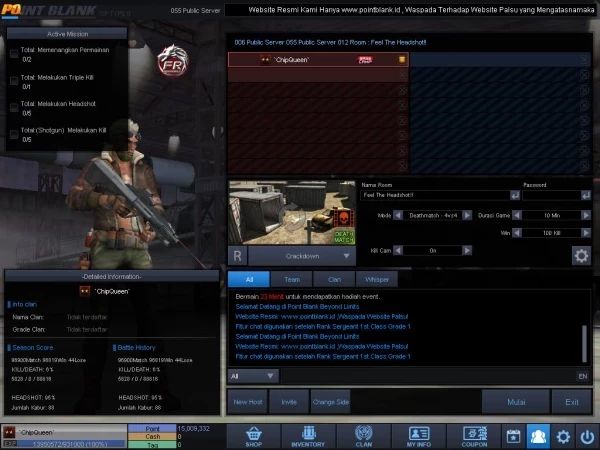
Task: Click room master icon beside ChipQueen
Action: coord(402,59)
